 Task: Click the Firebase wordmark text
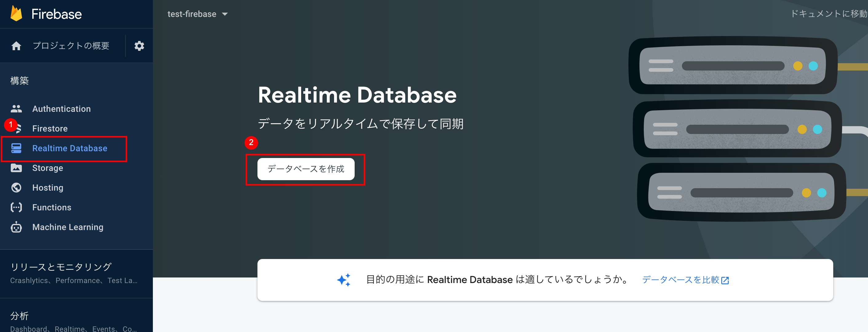tap(57, 14)
